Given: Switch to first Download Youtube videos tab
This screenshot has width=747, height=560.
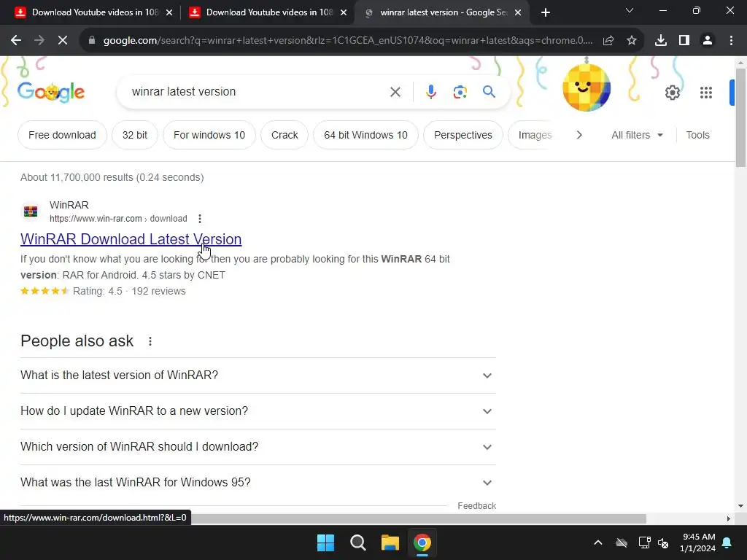Looking at the screenshot, I should 88,12.
